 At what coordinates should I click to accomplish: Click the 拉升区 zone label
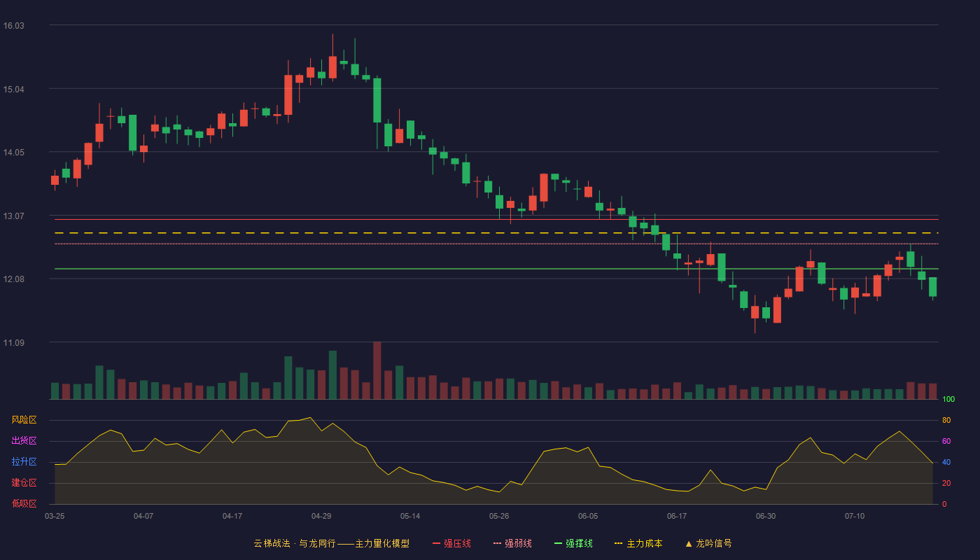coord(24,462)
